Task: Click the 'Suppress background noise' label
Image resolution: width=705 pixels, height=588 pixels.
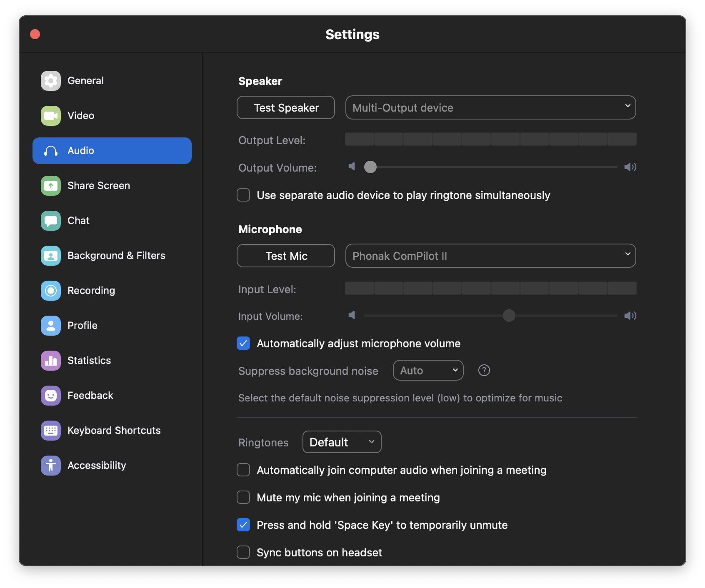Action: click(308, 371)
